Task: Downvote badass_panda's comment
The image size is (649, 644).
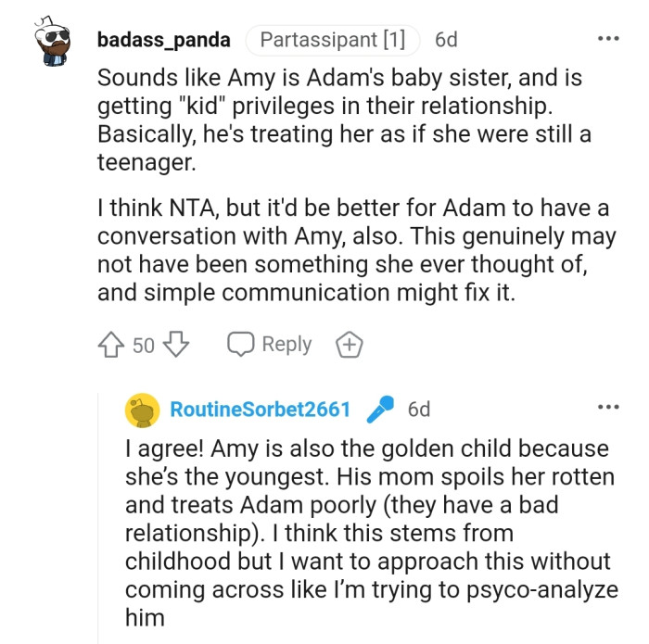Action: pyautogui.click(x=175, y=346)
